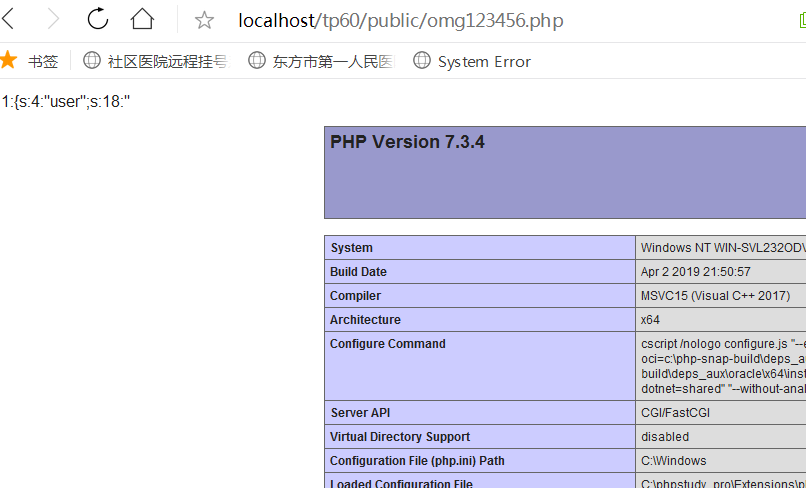Screen dimensions: 806x488
Task: Click the Virtual Directory Support label
Action: [400, 437]
